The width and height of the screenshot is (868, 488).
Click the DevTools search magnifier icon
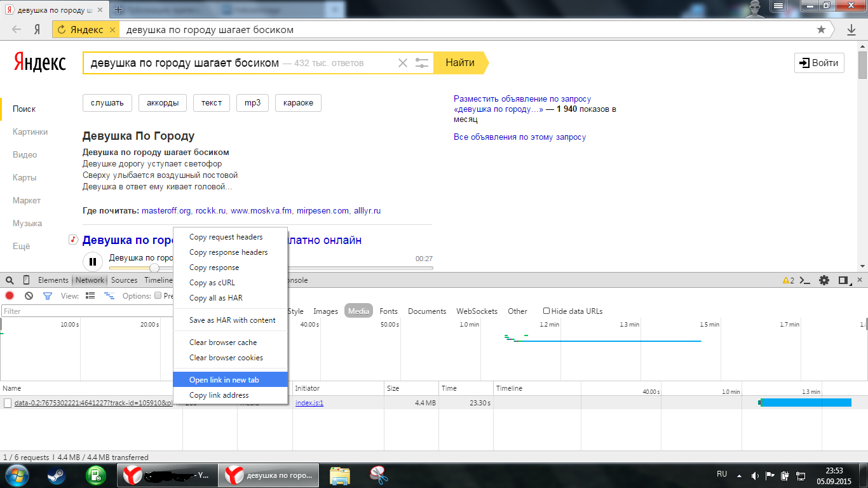tap(10, 280)
